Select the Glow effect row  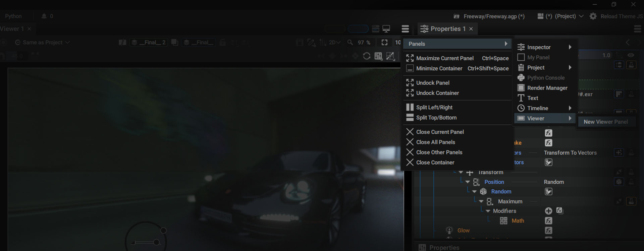[x=463, y=231]
